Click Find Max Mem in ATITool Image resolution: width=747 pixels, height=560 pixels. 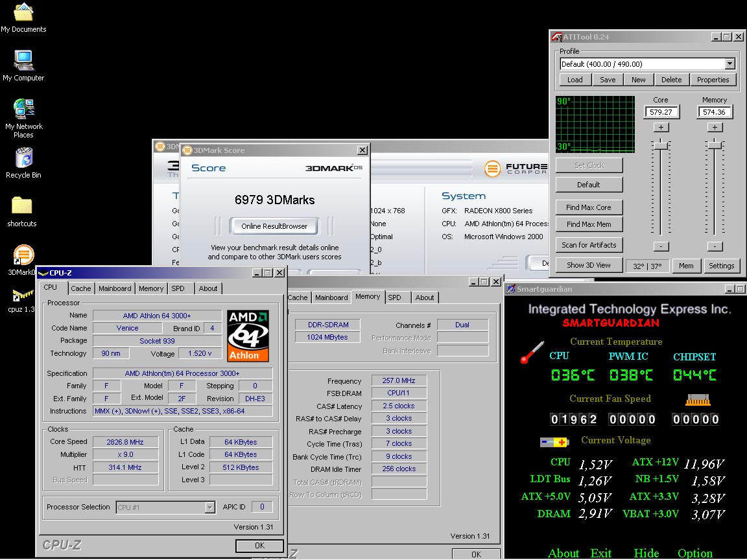pos(589,224)
